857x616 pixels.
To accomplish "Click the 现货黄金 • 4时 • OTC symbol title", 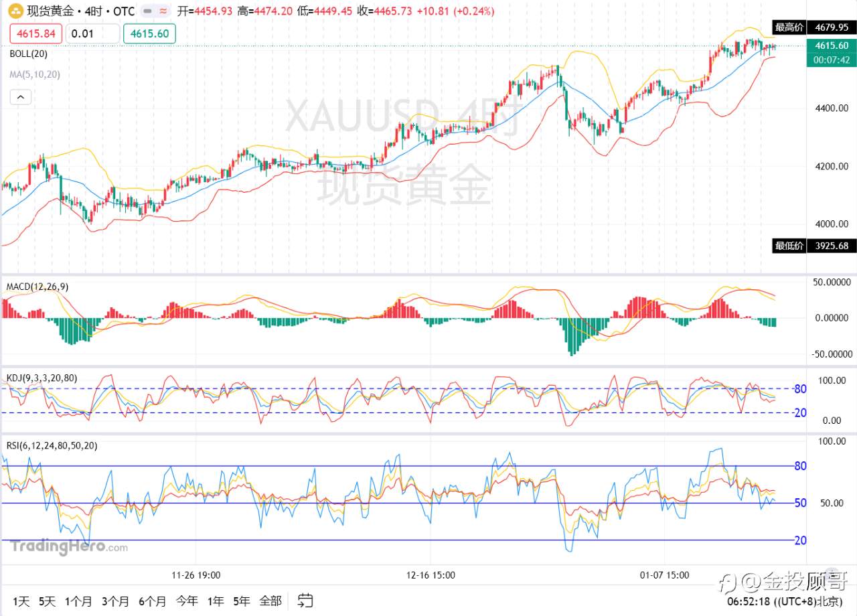I will coord(80,11).
